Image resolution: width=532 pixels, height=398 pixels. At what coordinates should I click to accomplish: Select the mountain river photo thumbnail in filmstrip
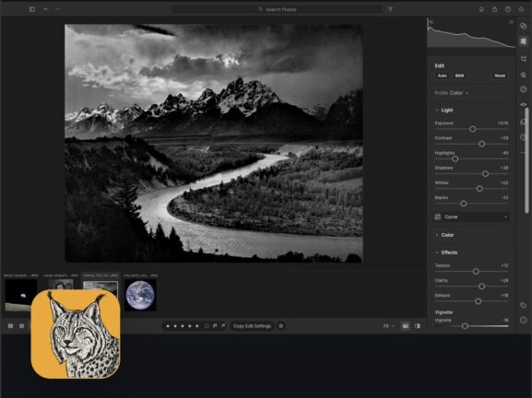(x=100, y=286)
